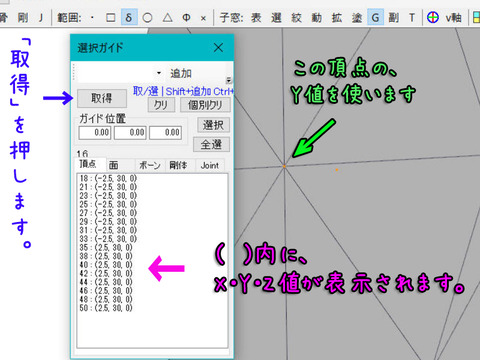Open the 塗 sub-window
480x360 pixels.
(x=357, y=17)
